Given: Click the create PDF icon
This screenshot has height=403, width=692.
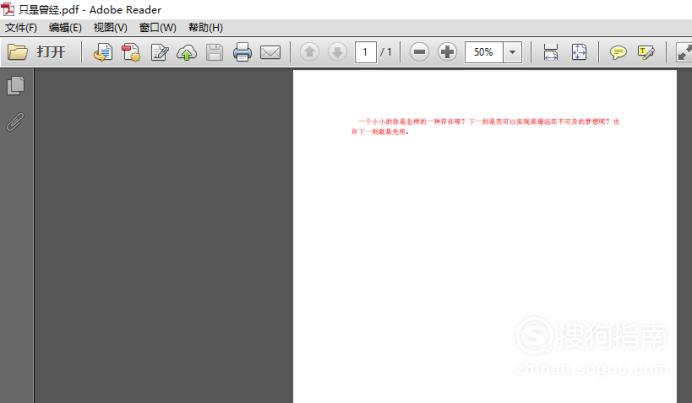Looking at the screenshot, I should tap(131, 52).
